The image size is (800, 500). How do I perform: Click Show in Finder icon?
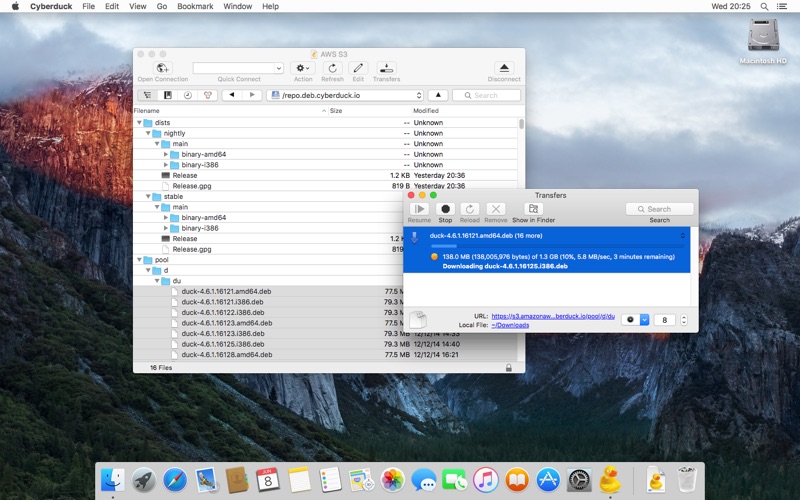533,209
